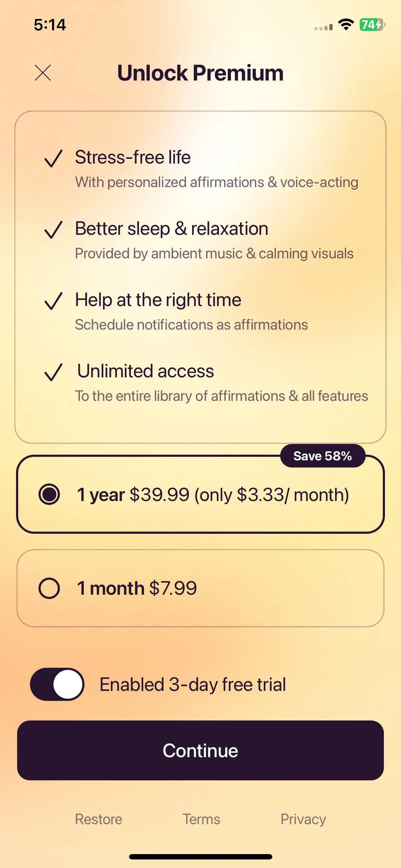Screen dimensions: 401x868
Task: Tap the checkmark beside Stress-free life
Action: (x=53, y=158)
